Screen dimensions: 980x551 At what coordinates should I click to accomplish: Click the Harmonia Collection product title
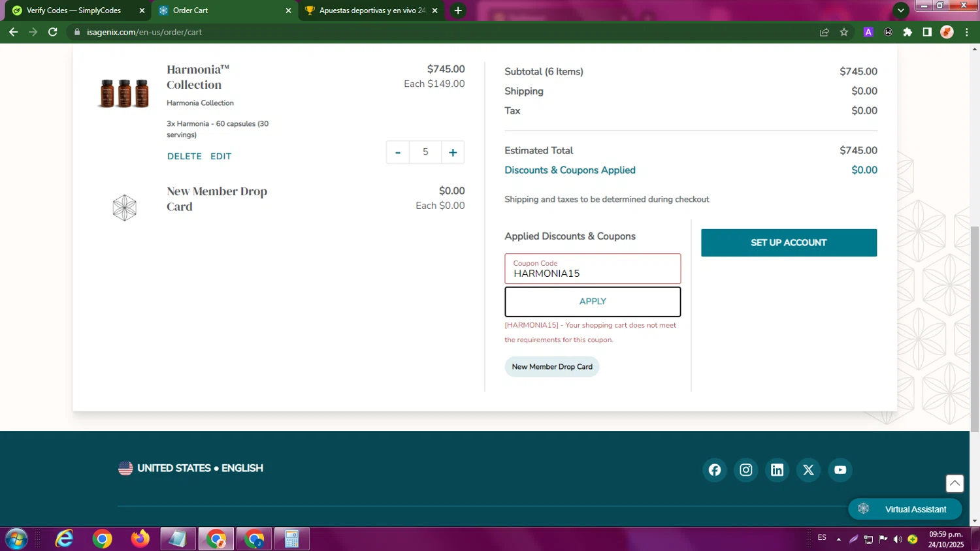(x=198, y=77)
